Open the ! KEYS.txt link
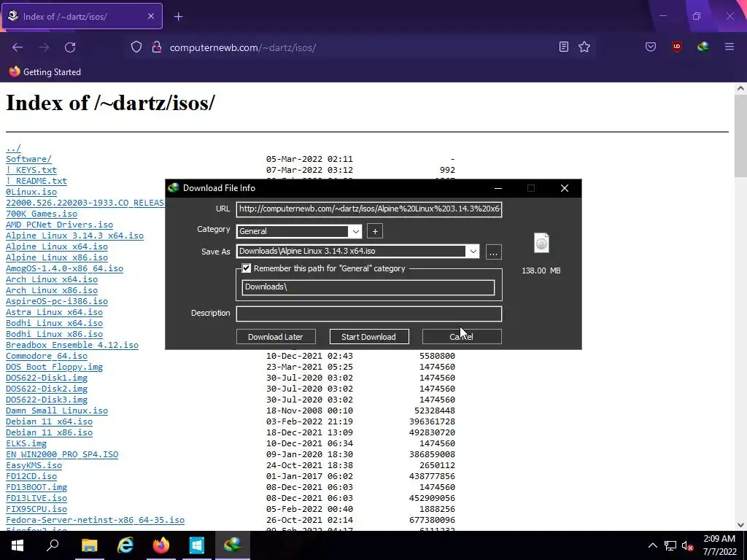The height and width of the screenshot is (560, 747). coord(31,170)
